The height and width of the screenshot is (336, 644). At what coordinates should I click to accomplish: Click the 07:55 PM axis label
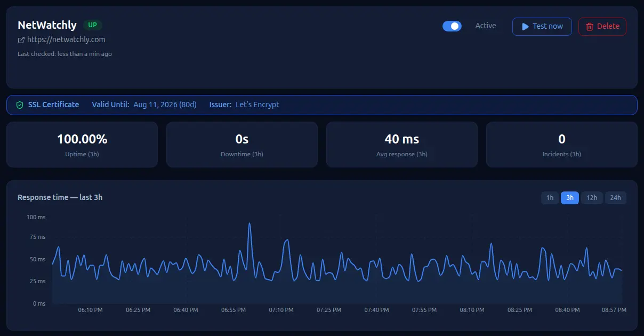425,310
